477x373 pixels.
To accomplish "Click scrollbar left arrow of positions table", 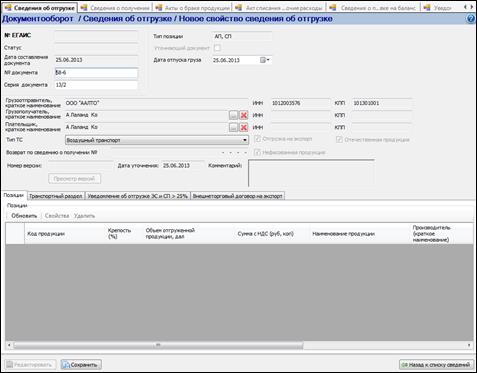I will (9, 345).
